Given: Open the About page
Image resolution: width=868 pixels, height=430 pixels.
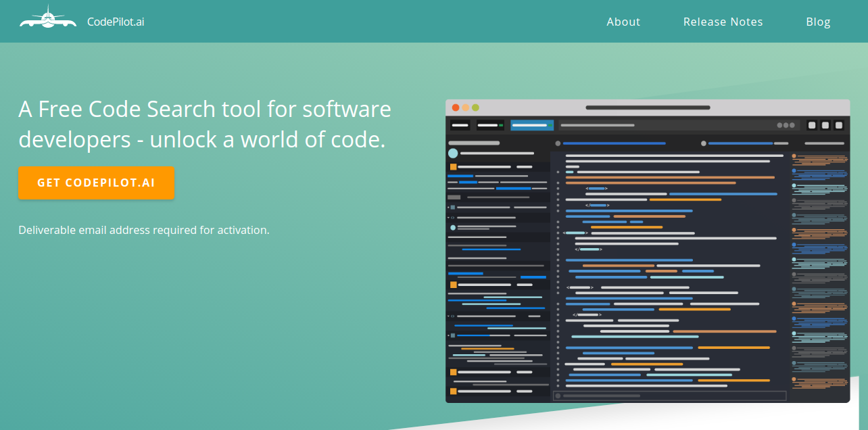Looking at the screenshot, I should click(x=623, y=22).
